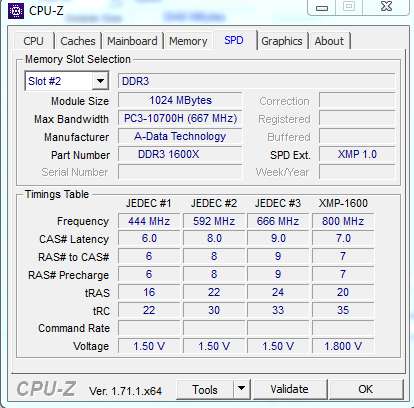Viewport: 414px width, 408px height.
Task: Click tRAS value 24
Action: (278, 292)
